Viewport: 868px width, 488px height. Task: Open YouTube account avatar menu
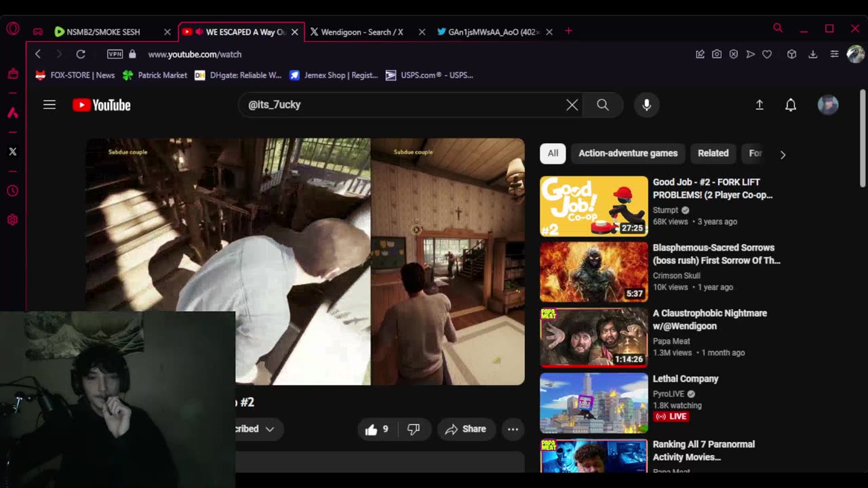point(828,105)
